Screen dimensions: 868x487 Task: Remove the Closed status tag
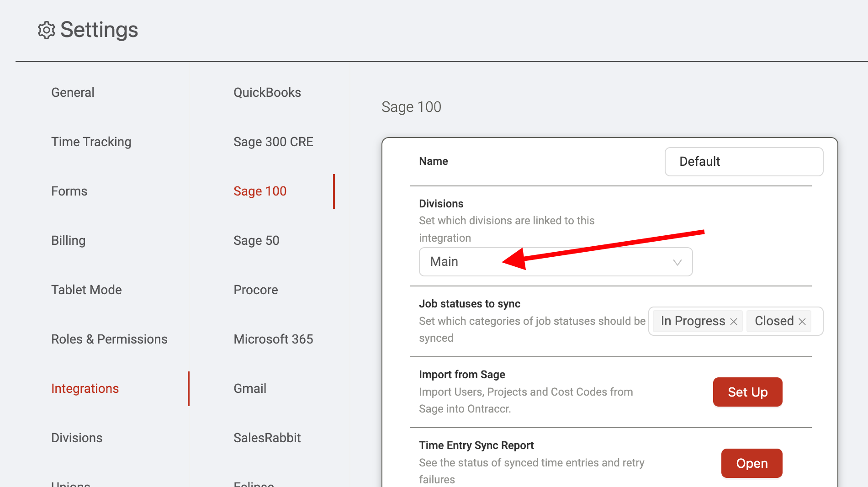(x=802, y=322)
